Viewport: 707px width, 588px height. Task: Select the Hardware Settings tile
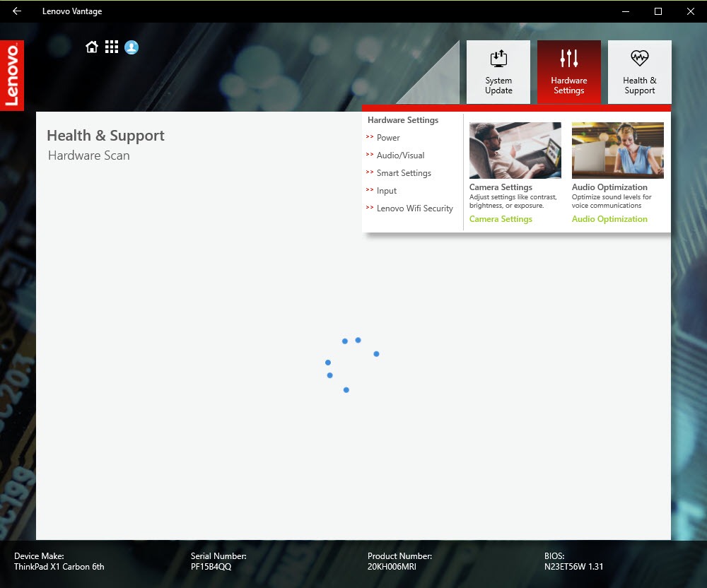569,72
